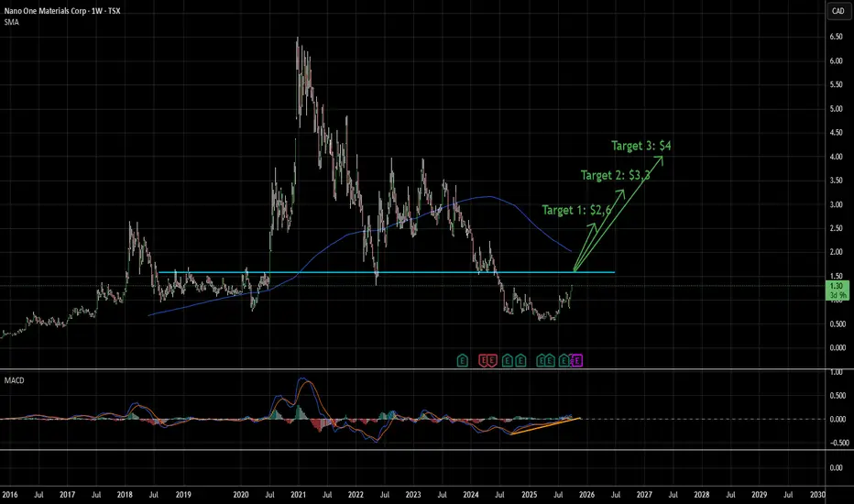
Task: Click the 2021 time axis label
Action: 298,495
